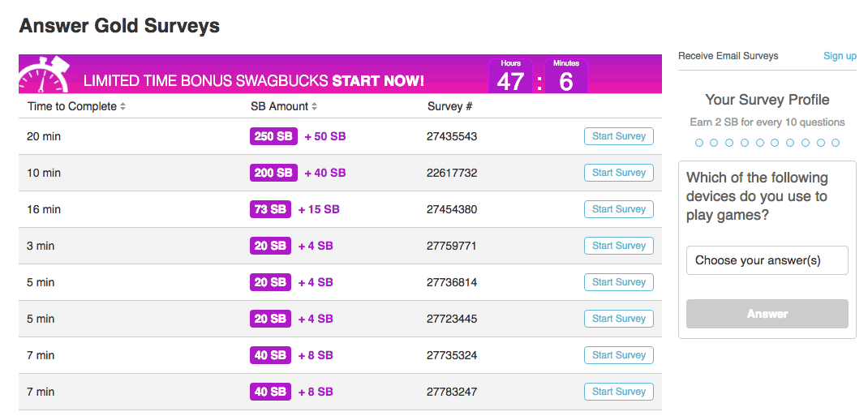Click the Minutes countdown box showing 6

(x=565, y=75)
